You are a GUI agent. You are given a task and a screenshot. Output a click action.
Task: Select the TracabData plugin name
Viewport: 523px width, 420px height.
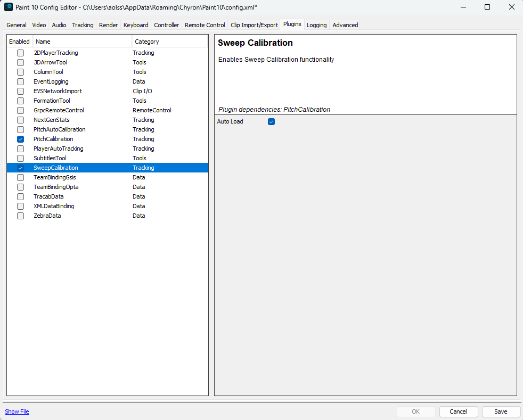coord(48,196)
